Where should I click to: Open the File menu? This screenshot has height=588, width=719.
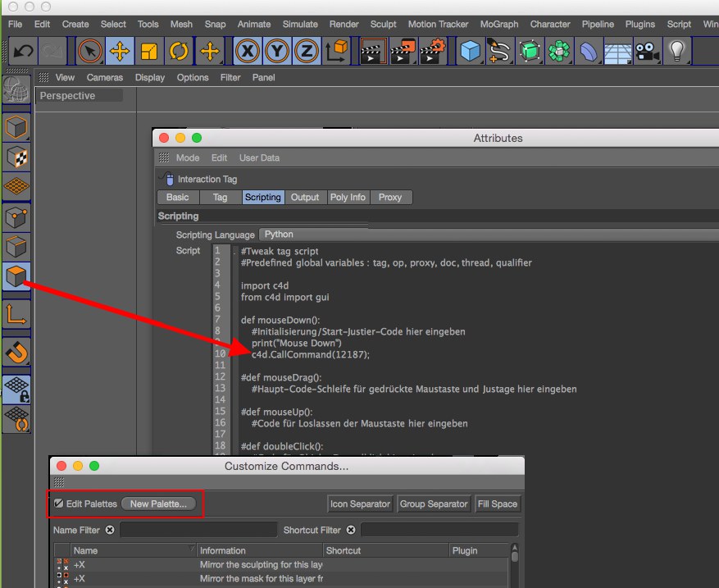tap(15, 25)
